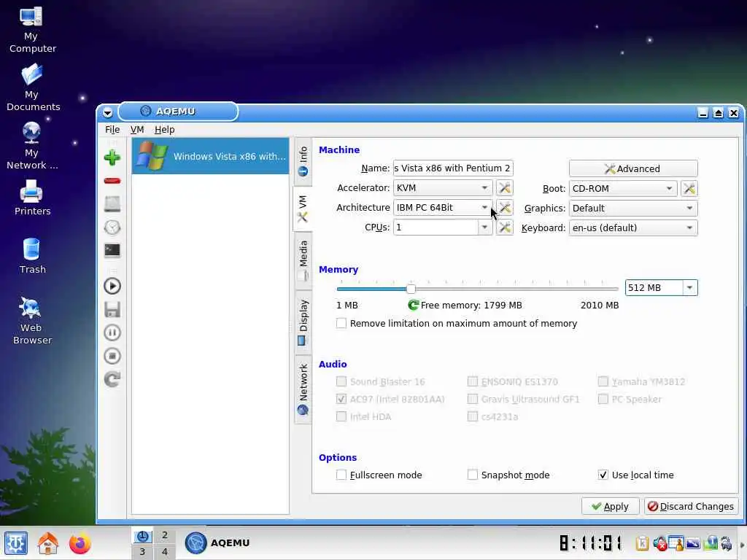The height and width of the screenshot is (560, 747).
Task: Open Trash desktop icon
Action: point(32,256)
